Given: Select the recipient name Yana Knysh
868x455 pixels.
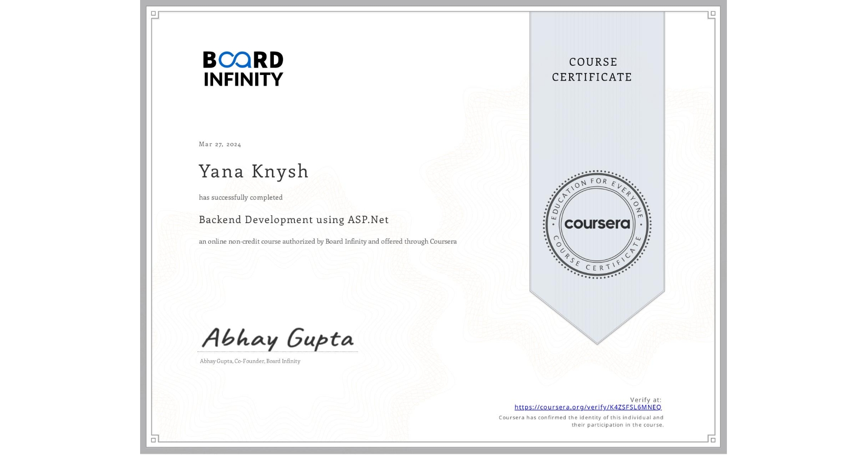Looking at the screenshot, I should (253, 172).
